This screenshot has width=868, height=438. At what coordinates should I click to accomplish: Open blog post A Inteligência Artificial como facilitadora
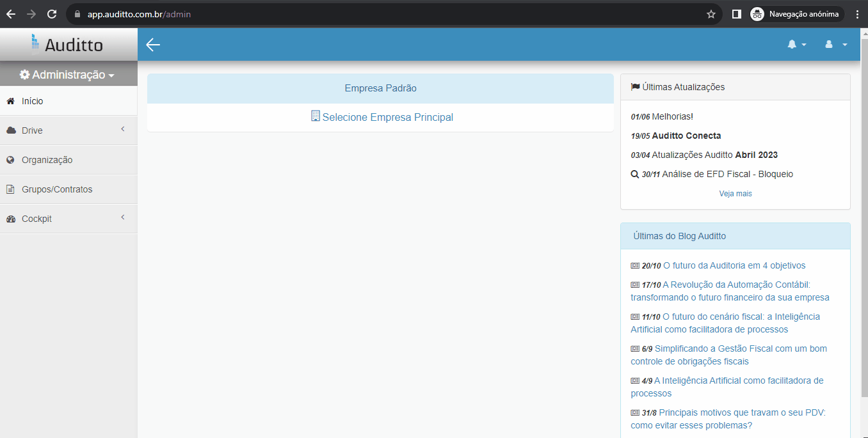tap(727, 387)
